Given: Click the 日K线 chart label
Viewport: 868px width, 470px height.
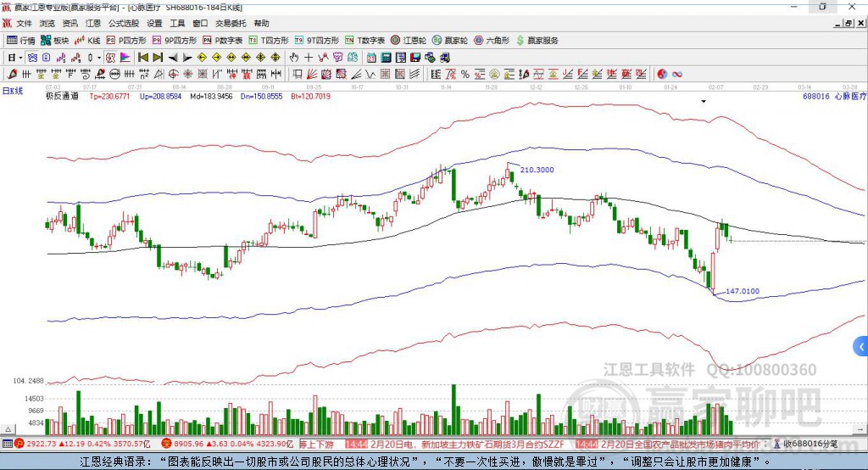Looking at the screenshot, I should 13,91.
